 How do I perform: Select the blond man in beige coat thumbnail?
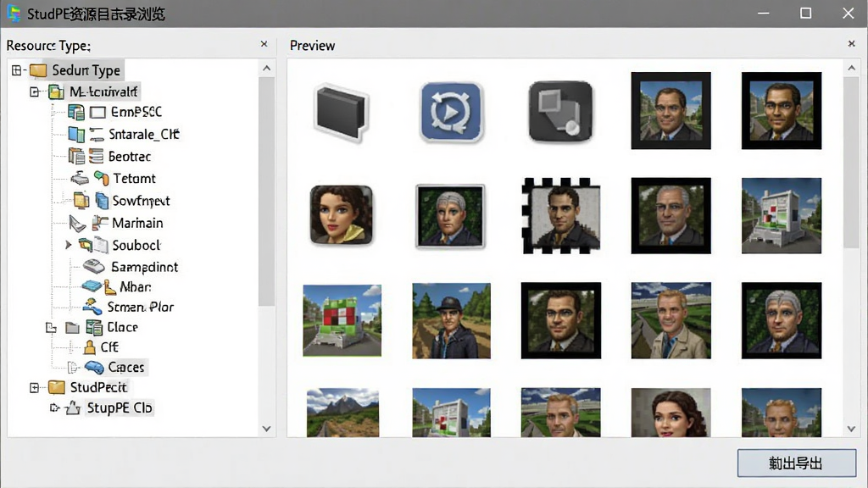point(671,320)
